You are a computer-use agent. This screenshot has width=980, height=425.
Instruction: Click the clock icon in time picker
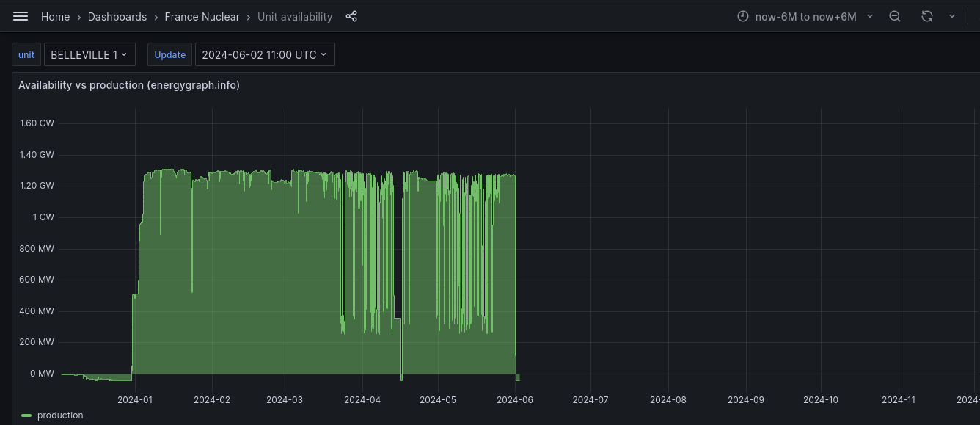[x=743, y=16]
